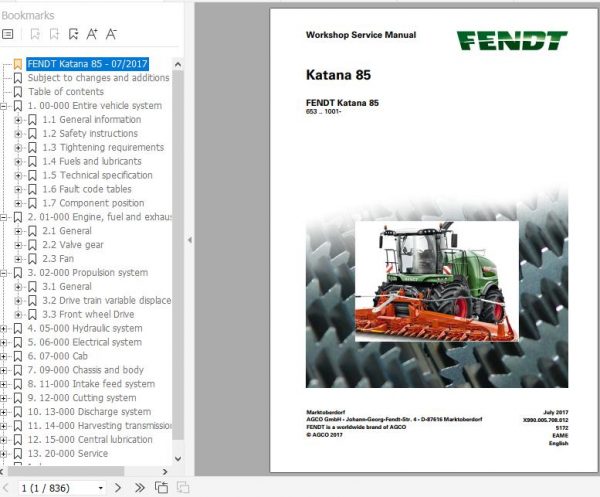Screen dimensions: 600x497
Task: Go to next page arrow
Action: (118, 487)
